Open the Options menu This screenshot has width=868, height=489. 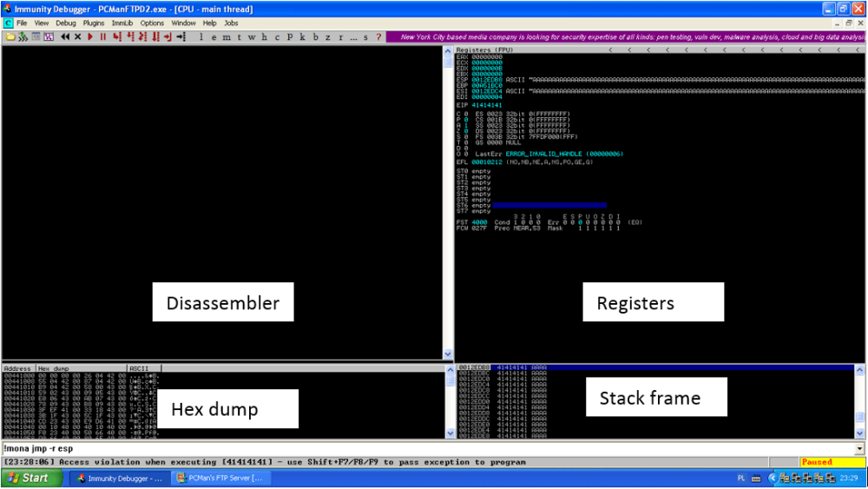[152, 23]
